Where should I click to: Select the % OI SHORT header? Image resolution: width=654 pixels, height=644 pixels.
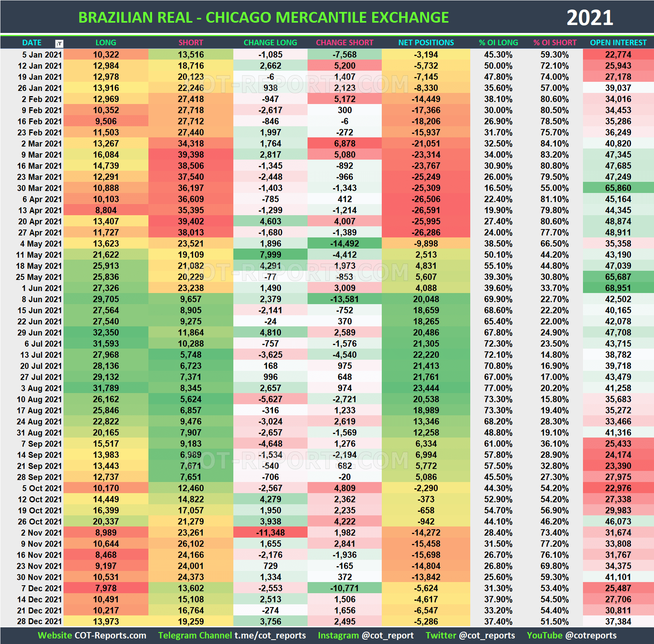[x=555, y=43]
